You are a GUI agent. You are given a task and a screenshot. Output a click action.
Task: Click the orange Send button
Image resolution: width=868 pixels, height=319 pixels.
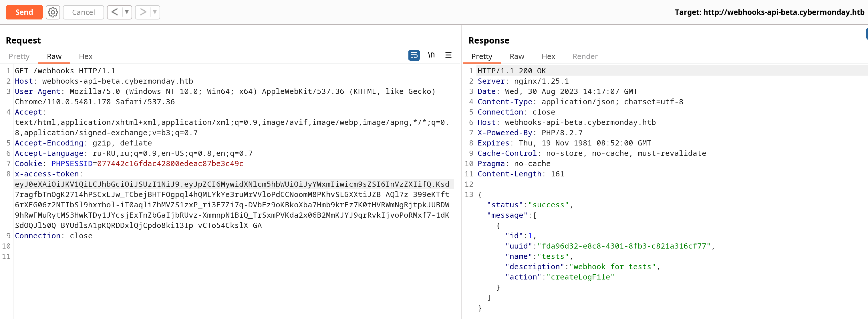tap(24, 13)
